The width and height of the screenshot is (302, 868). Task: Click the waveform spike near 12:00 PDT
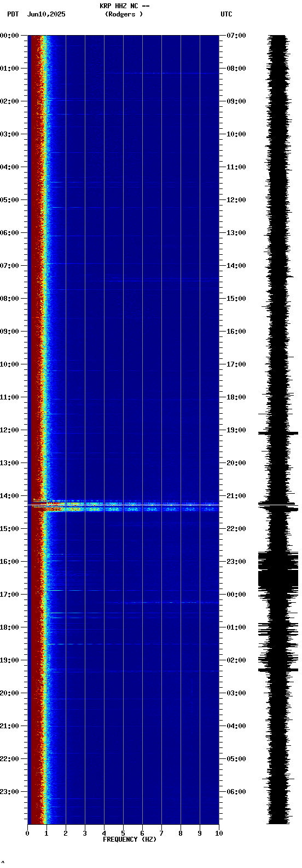278,433
